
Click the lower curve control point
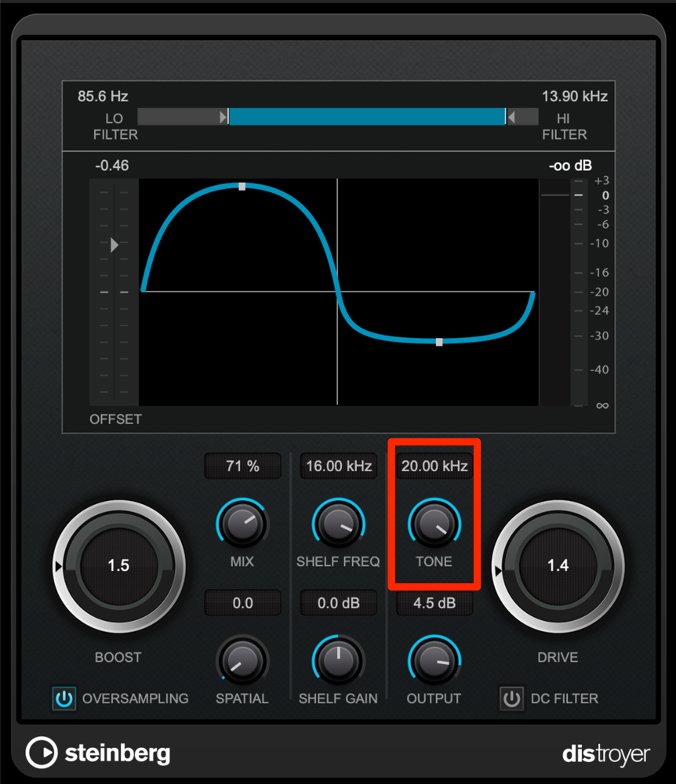(x=439, y=342)
